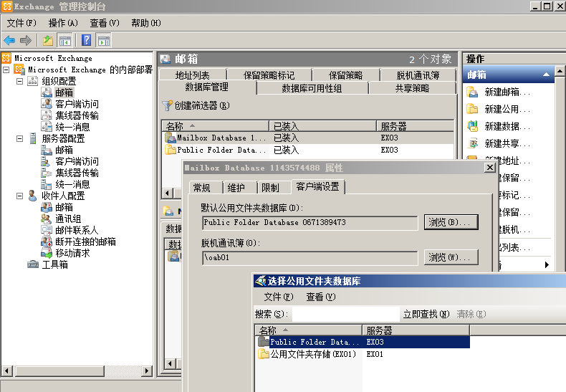
Task: Click the Up one level folder icon
Action: (48, 40)
